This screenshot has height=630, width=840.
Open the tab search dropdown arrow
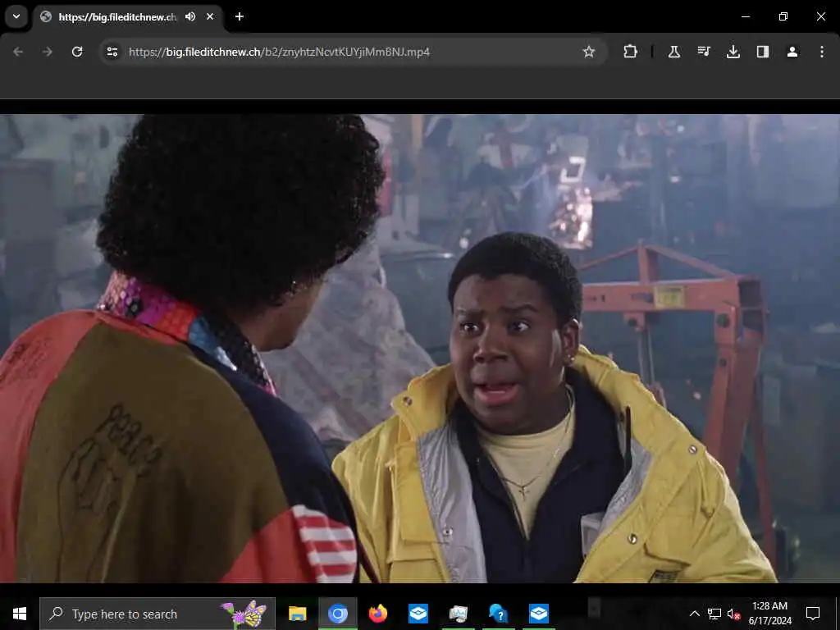pyautogui.click(x=16, y=16)
